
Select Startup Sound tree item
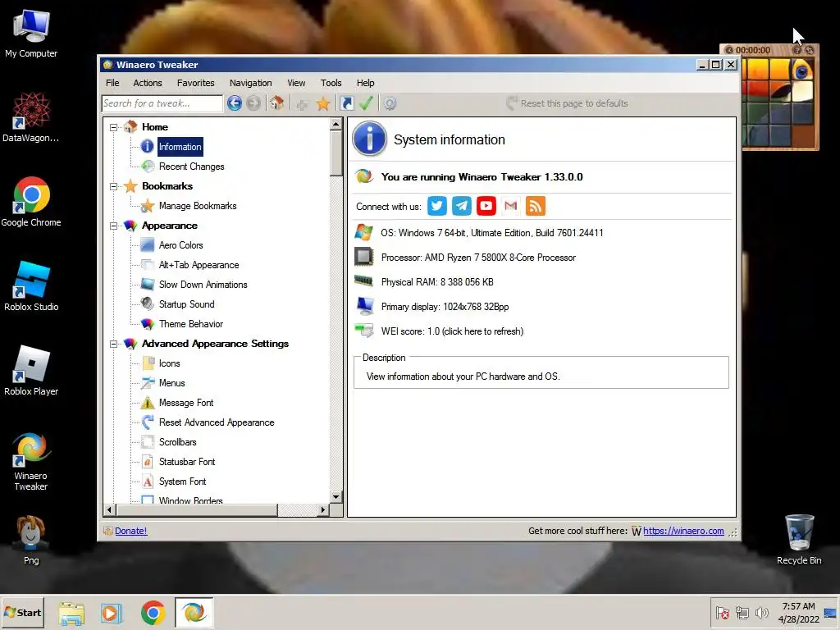[186, 304]
